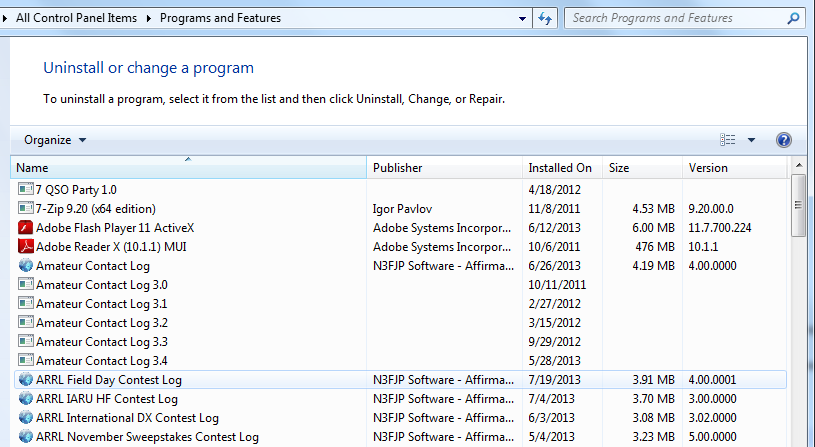Go to All Control Panel Items breadcrumb

point(76,18)
